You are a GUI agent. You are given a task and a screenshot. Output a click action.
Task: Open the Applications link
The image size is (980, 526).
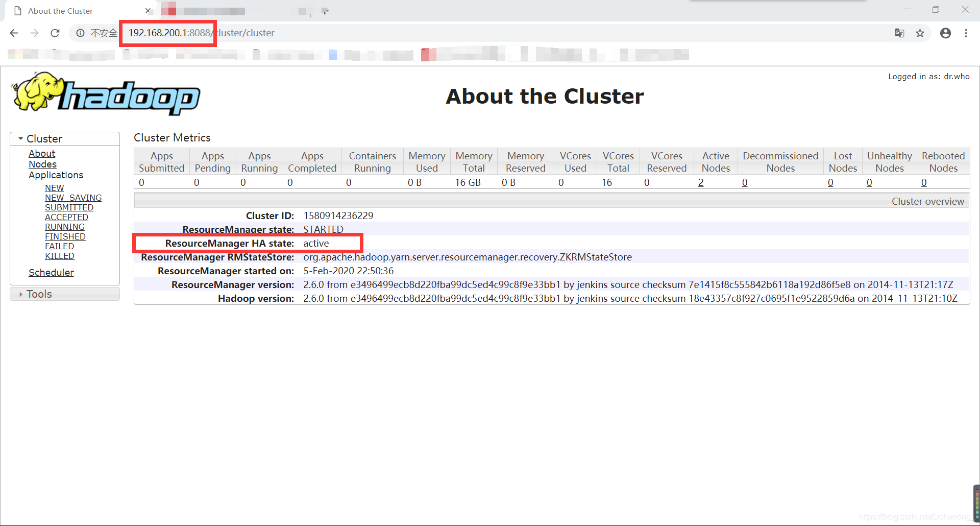(56, 175)
